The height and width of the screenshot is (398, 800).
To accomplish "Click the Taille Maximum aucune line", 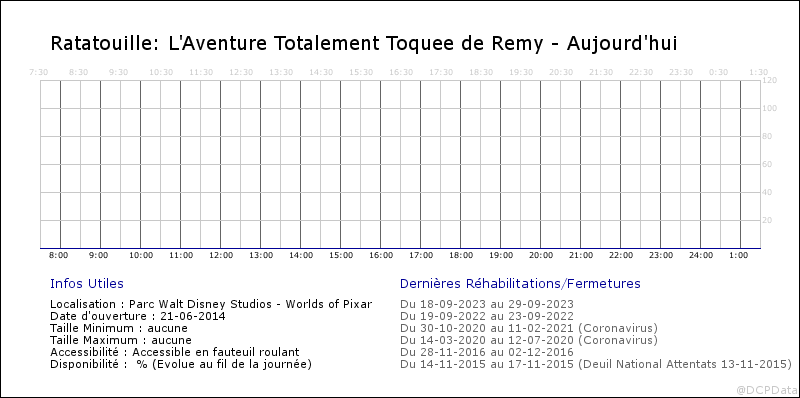I will [x=121, y=340].
